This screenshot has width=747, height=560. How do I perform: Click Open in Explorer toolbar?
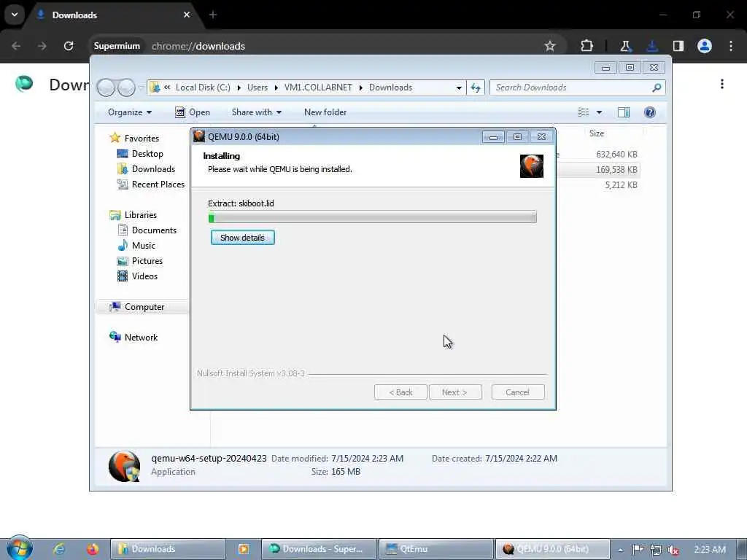(x=193, y=112)
